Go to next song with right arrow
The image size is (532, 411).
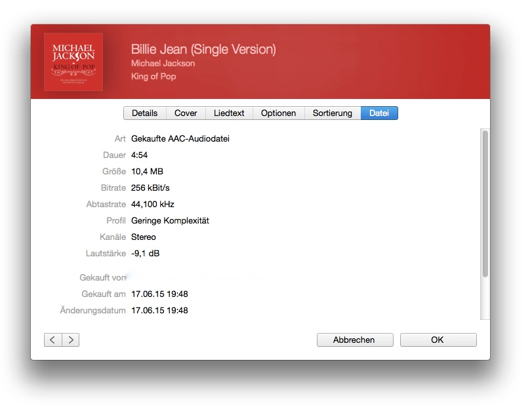coord(71,340)
